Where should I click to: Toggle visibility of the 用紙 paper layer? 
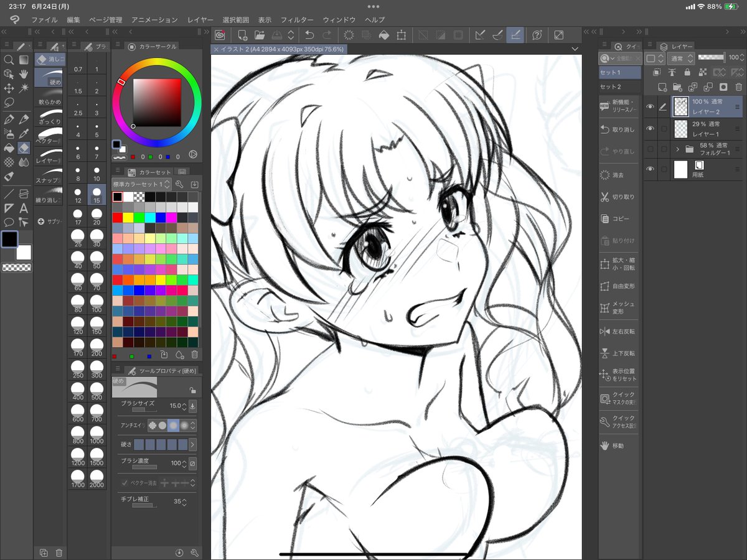650,169
